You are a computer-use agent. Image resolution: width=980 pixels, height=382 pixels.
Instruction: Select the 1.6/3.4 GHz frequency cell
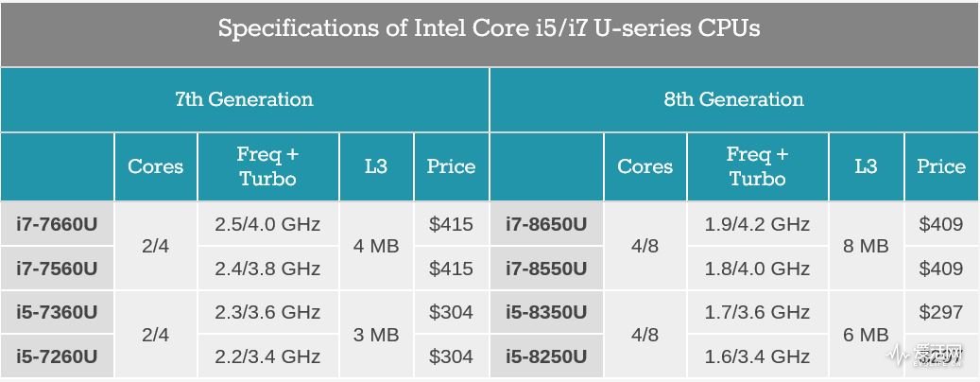[x=757, y=356]
